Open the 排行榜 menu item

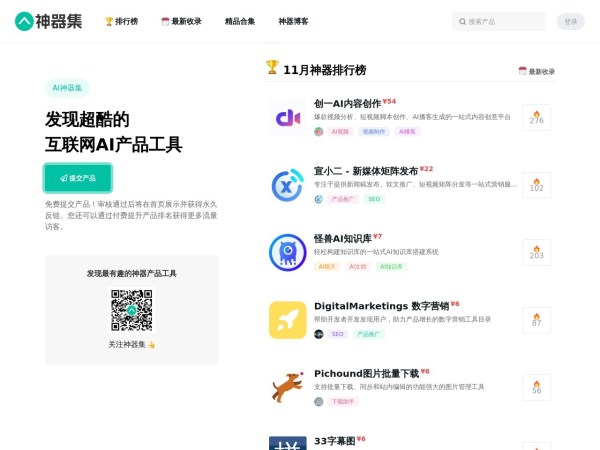coord(122,21)
